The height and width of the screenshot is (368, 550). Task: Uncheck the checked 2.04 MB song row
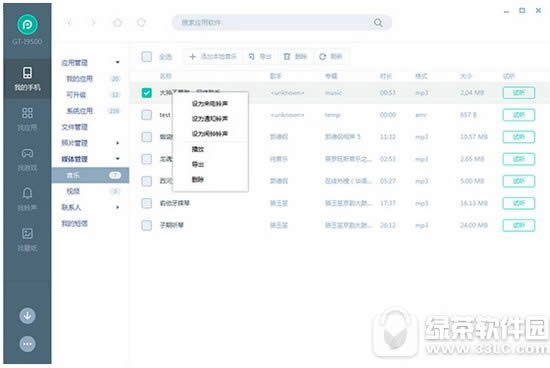click(147, 93)
